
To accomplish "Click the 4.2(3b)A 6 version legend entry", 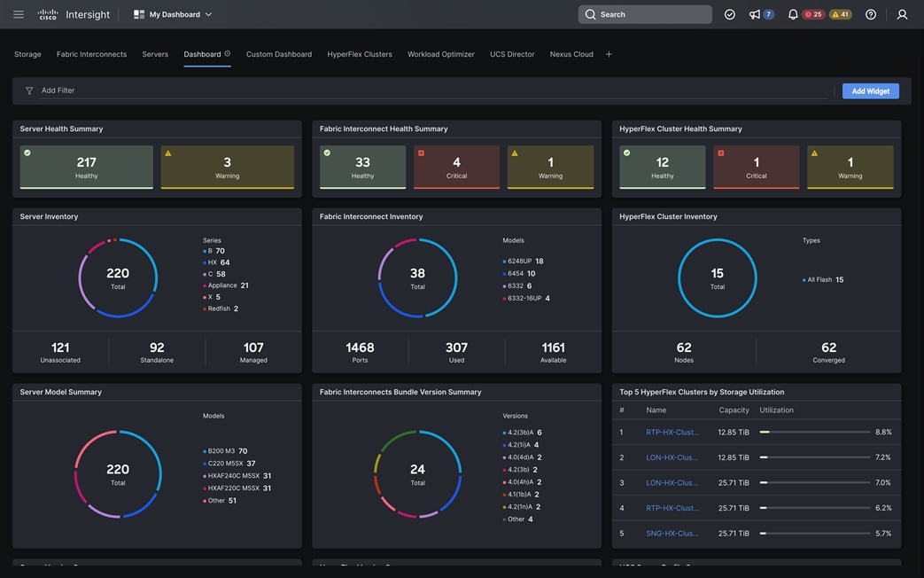I will [522, 433].
